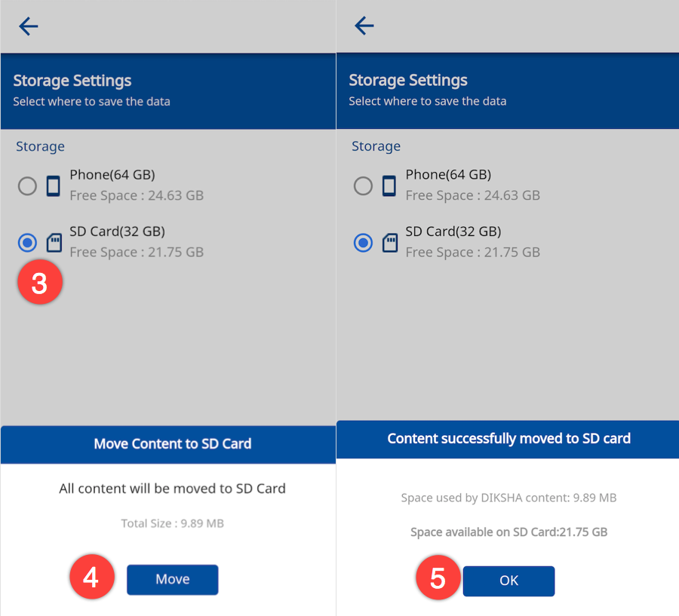
Task: Select the Phone radio button on left screen
Action: coord(27,186)
